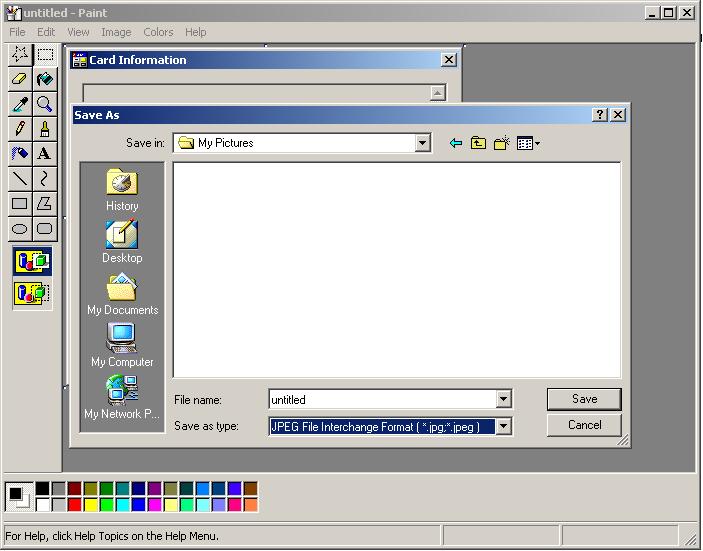Viewport: 703px width, 551px height.
Task: Select the Airbrush spray tool
Action: [x=20, y=154]
